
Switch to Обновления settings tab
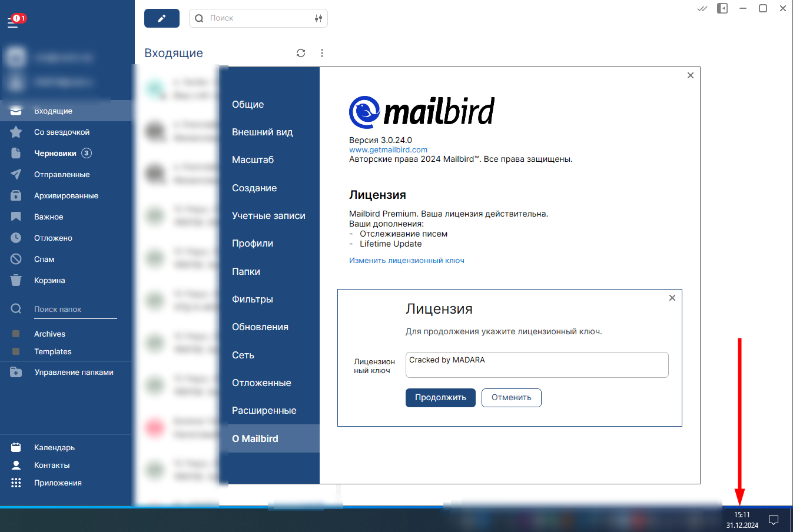pos(270,327)
